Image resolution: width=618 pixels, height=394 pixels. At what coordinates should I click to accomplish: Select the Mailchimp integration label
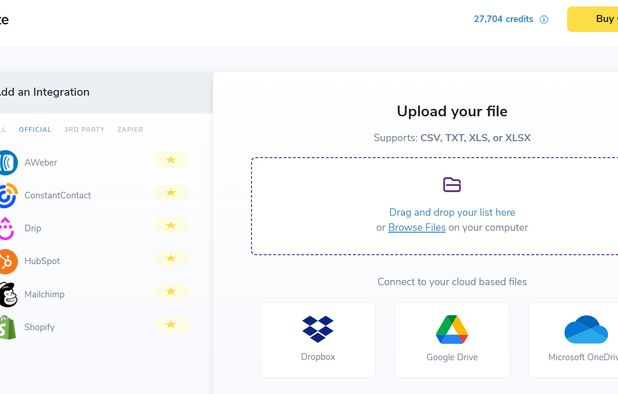tap(44, 294)
